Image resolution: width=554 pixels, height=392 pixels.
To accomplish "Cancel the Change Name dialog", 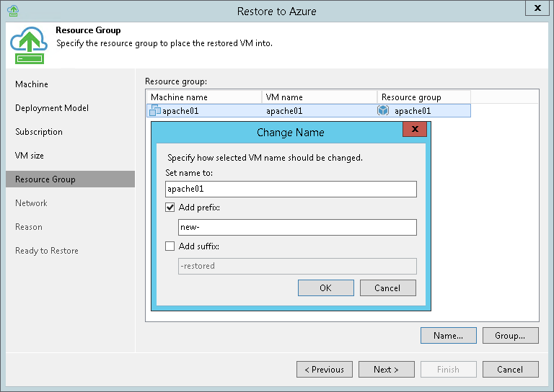I will pos(387,288).
